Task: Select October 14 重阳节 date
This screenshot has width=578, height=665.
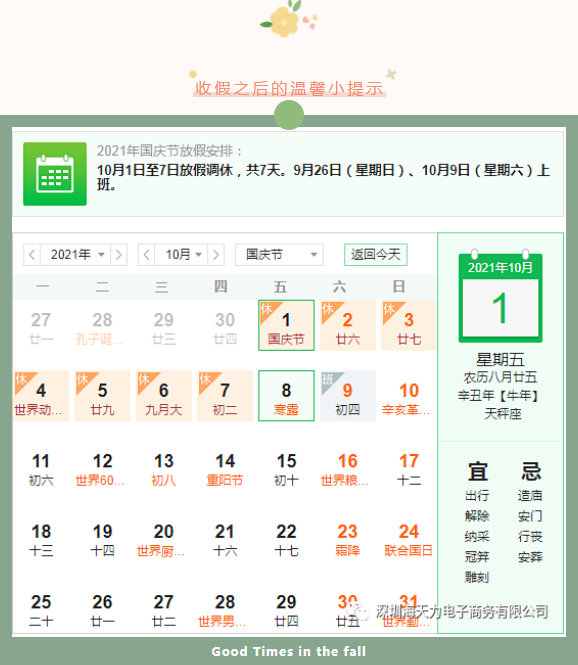Action: click(x=225, y=468)
